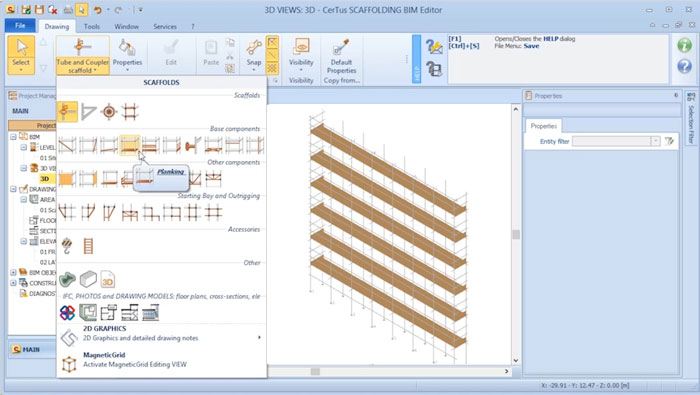Click the Default Properties copy icon
This screenshot has height=395, width=700.
[341, 56]
